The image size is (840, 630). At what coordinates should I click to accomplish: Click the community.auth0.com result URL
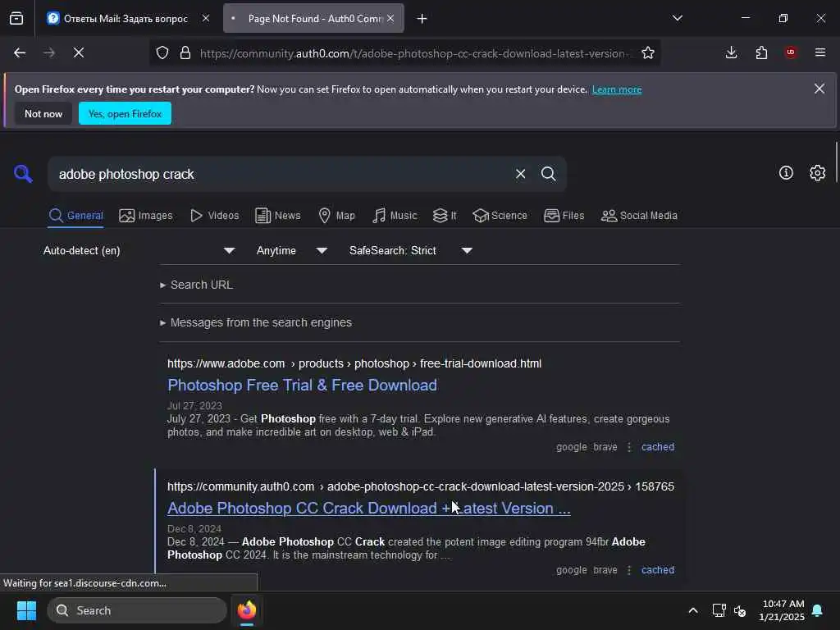(x=421, y=487)
